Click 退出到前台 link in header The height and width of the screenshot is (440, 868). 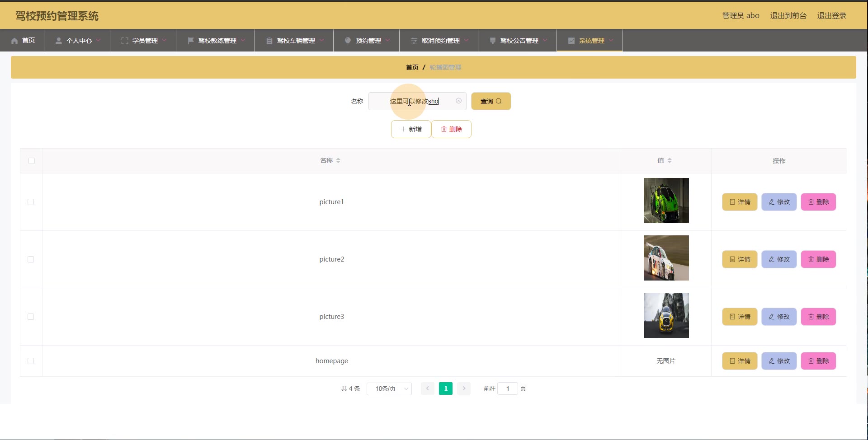pos(788,16)
